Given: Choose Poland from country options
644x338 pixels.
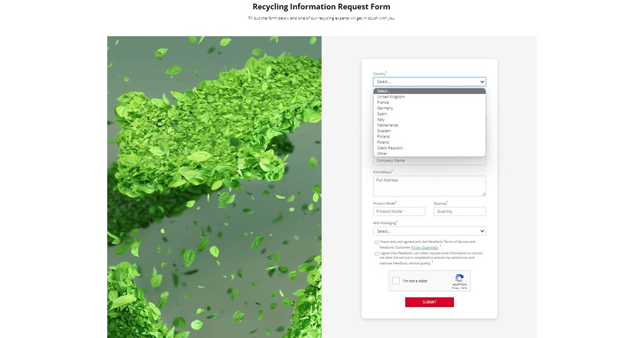Looking at the screenshot, I should point(383,142).
